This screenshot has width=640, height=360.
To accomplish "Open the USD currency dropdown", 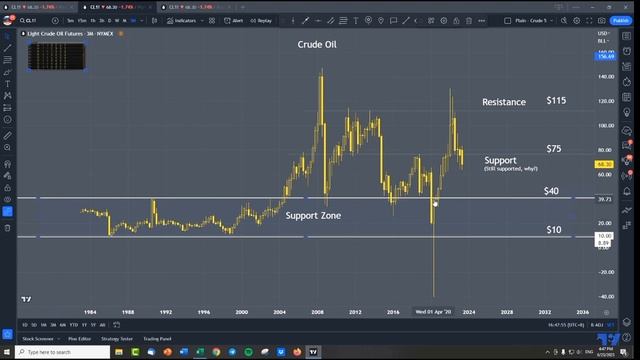I will click(604, 33).
